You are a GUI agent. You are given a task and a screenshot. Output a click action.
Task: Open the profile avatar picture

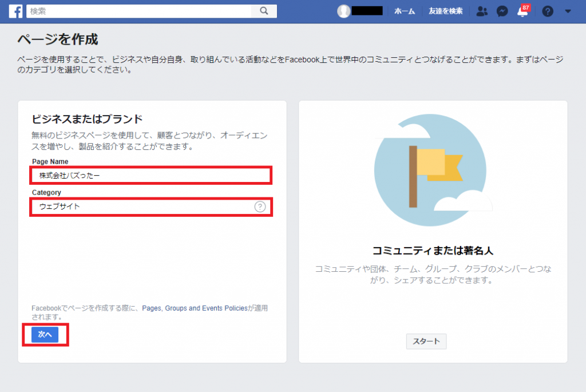(343, 11)
